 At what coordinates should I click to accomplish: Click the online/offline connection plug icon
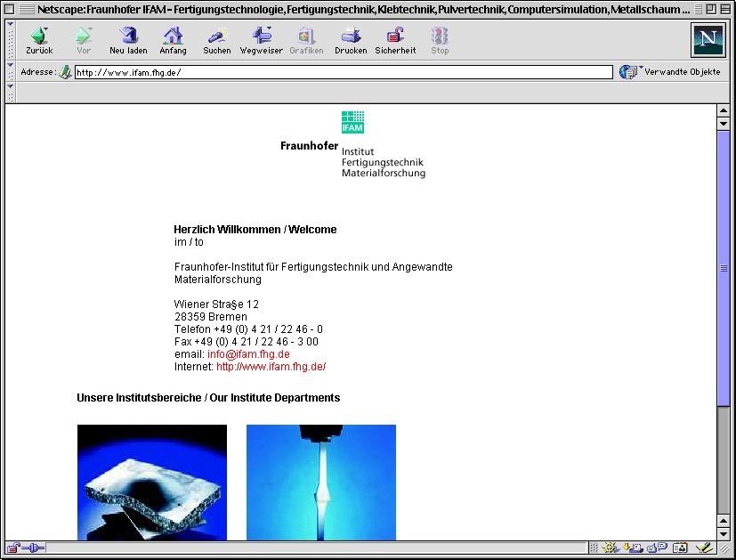pos(33,548)
